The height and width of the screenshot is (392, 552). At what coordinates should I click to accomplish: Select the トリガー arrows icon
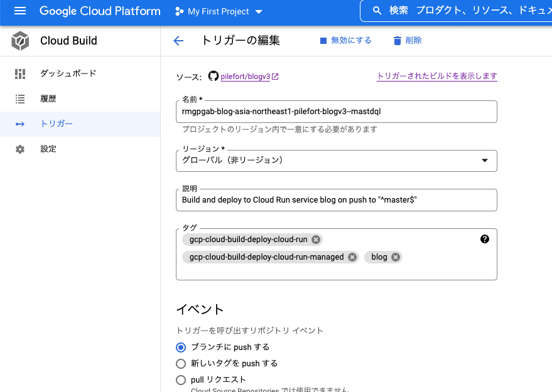click(x=19, y=124)
